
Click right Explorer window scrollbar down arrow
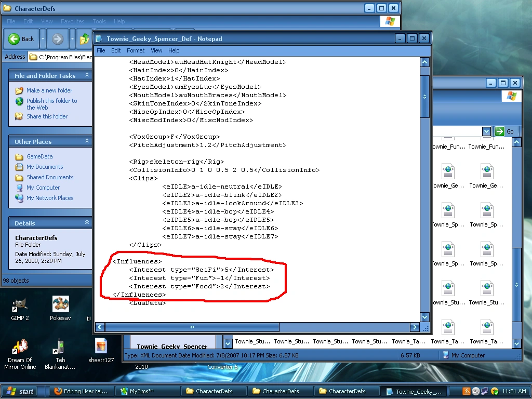click(517, 343)
